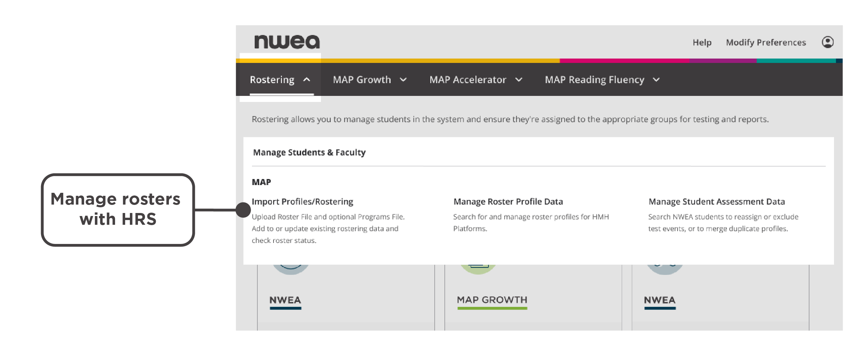Click Help in the top bar
The height and width of the screenshot is (356, 868).
pyautogui.click(x=702, y=42)
